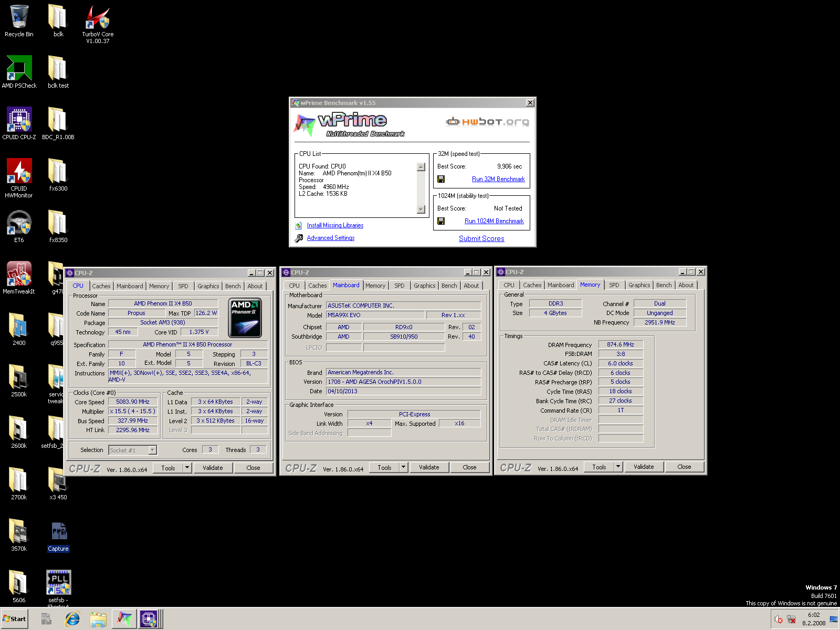Screen dimensions: 840x630
Task: Open the ET6 desktop shortcut
Action: point(19,226)
